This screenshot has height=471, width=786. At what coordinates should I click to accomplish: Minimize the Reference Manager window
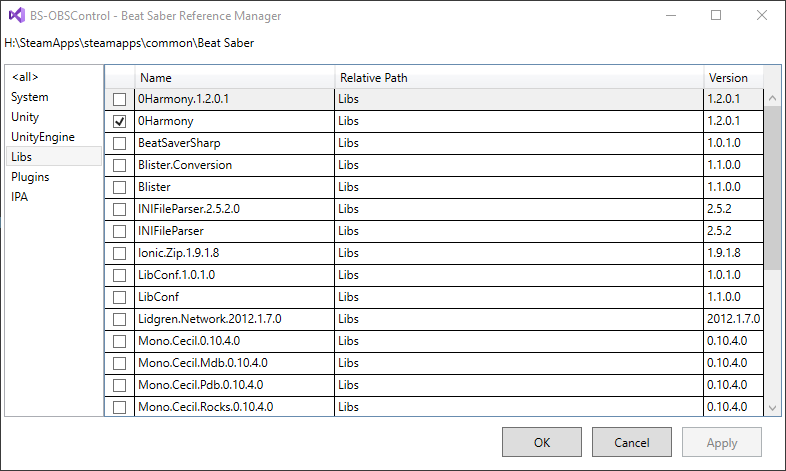(x=671, y=16)
